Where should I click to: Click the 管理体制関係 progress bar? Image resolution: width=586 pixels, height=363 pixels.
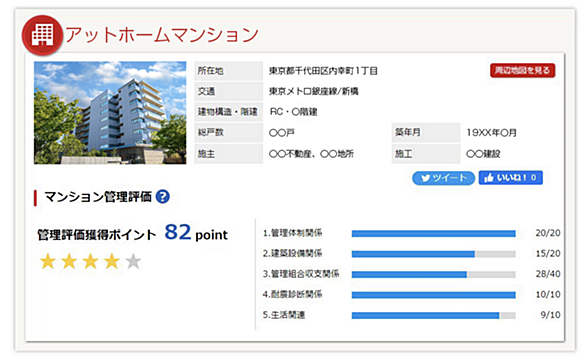pos(434,234)
